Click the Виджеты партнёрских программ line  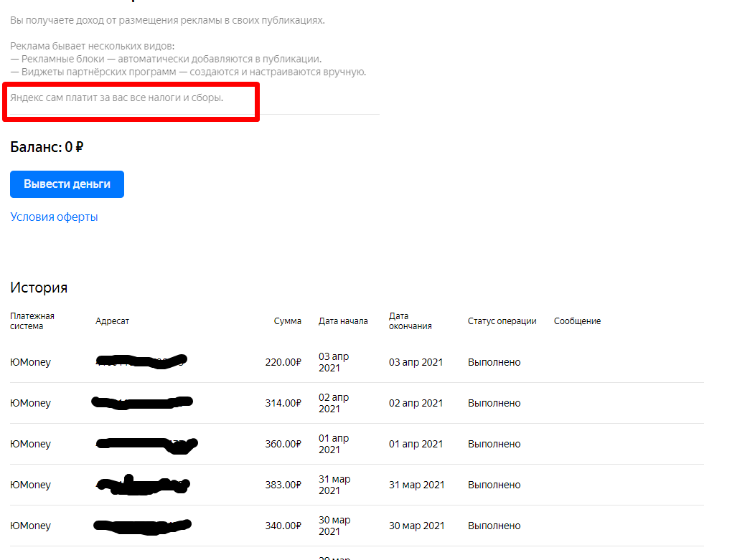pyautogui.click(x=188, y=72)
